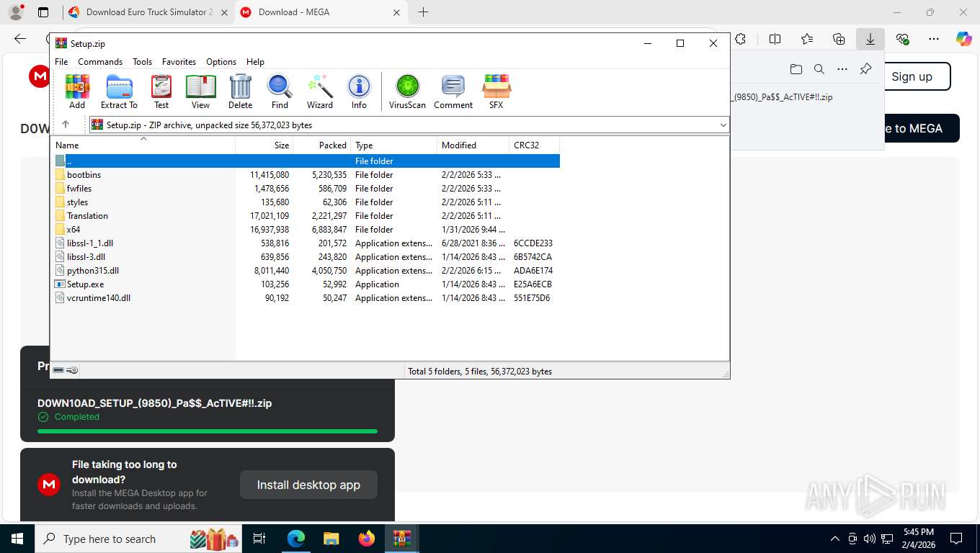Open the Edge downloads icon
Image resolution: width=980 pixels, height=553 pixels.
pos(870,39)
